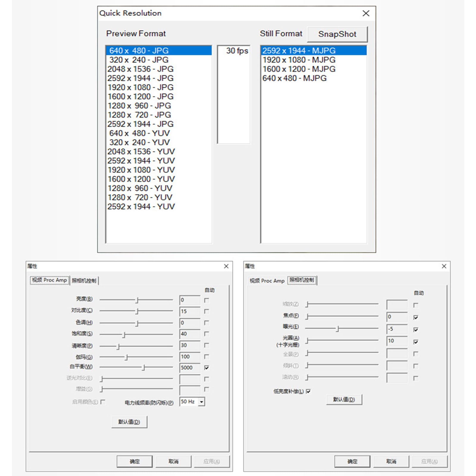Click Default button in the camera control dialog

344,400
